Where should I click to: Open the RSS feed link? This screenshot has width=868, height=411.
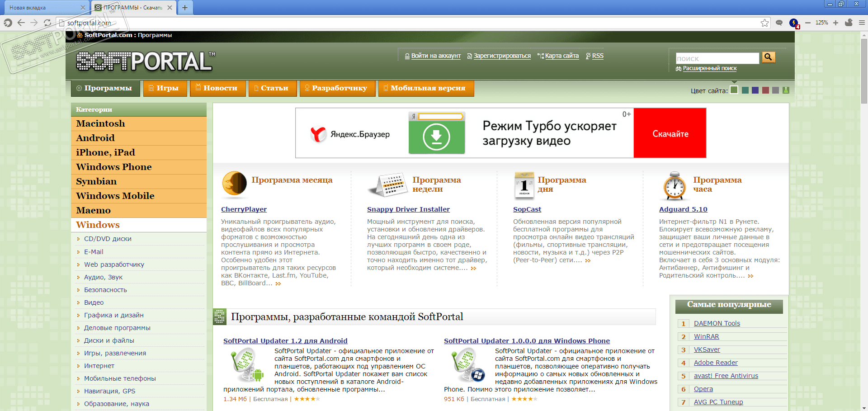pyautogui.click(x=598, y=56)
